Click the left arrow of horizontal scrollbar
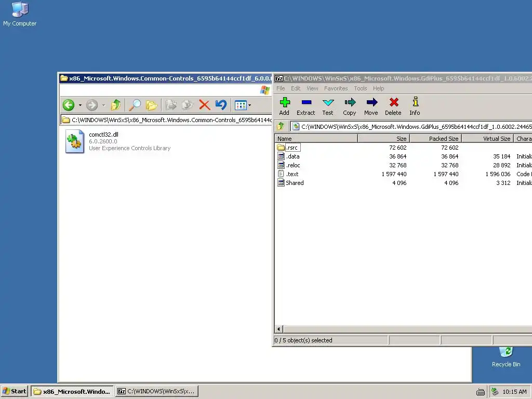The height and width of the screenshot is (399, 532). click(x=279, y=329)
